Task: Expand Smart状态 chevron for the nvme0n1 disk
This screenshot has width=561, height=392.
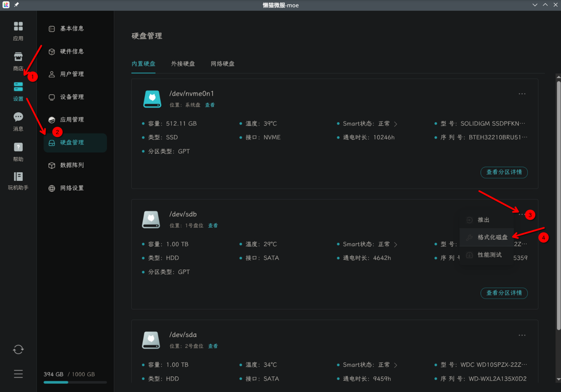Action: tap(396, 124)
